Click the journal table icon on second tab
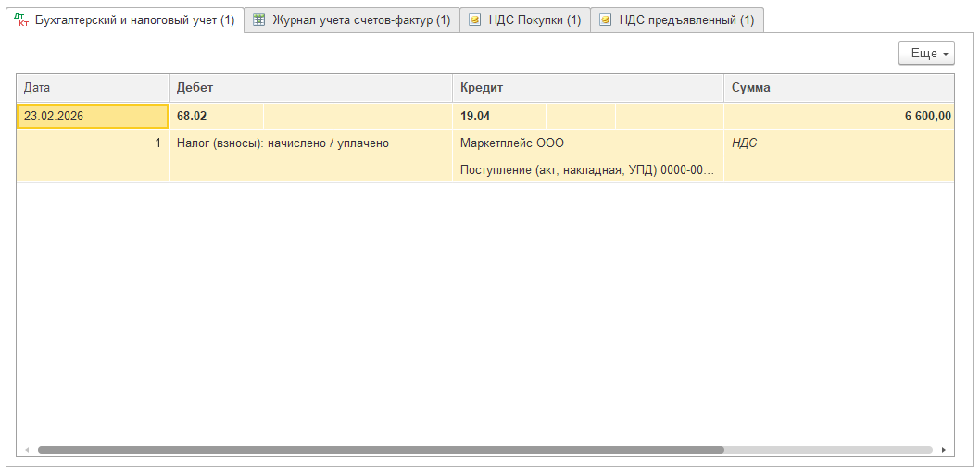 point(258,20)
